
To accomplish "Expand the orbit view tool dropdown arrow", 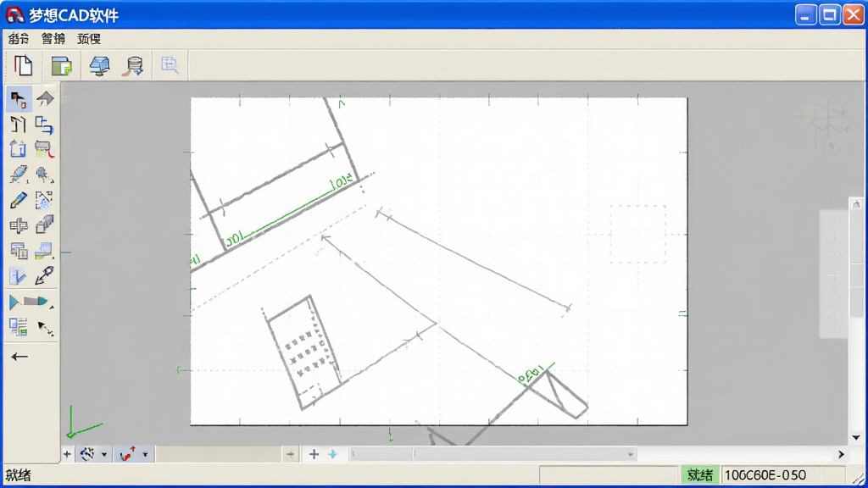I will pos(104,455).
